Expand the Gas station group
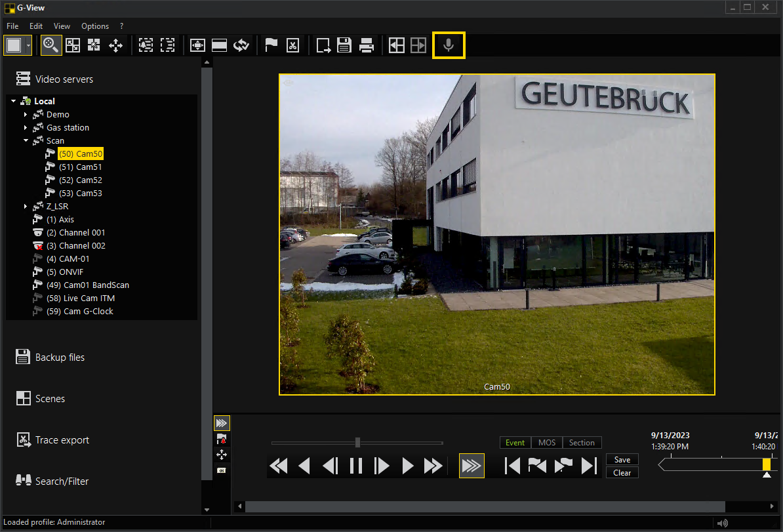The height and width of the screenshot is (532, 783). [x=26, y=127]
